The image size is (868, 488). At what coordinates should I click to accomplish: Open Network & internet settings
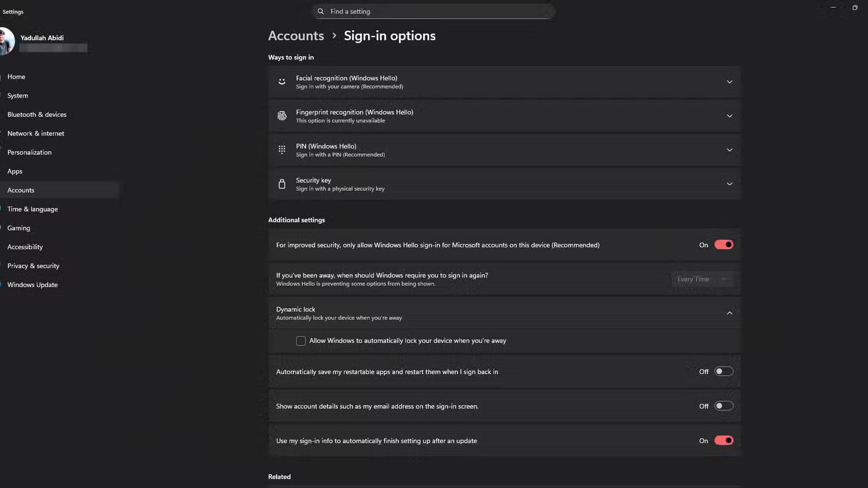[x=35, y=133]
